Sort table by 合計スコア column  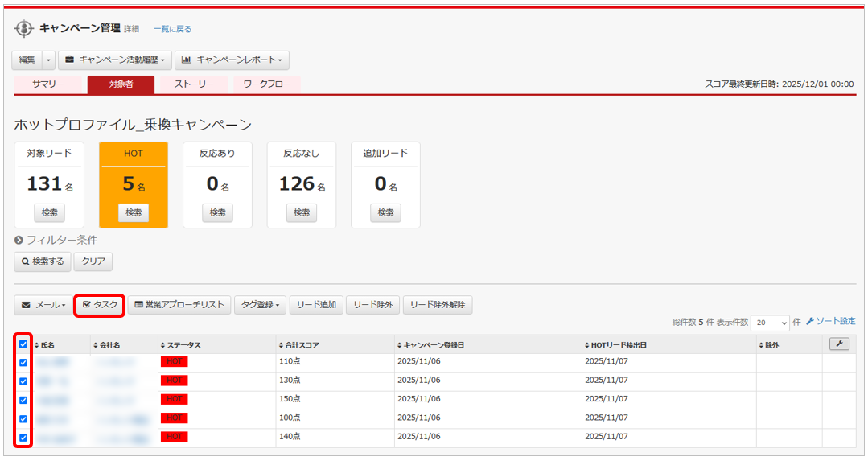298,345
